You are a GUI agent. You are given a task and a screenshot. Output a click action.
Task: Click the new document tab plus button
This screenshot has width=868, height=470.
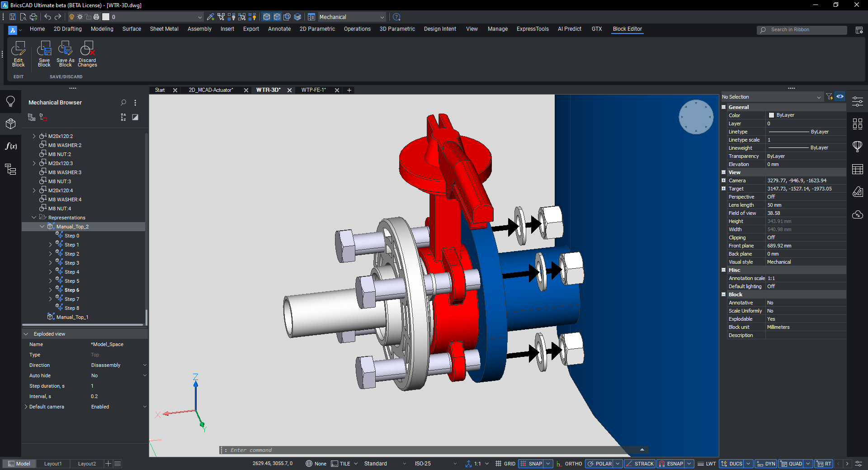(x=349, y=90)
